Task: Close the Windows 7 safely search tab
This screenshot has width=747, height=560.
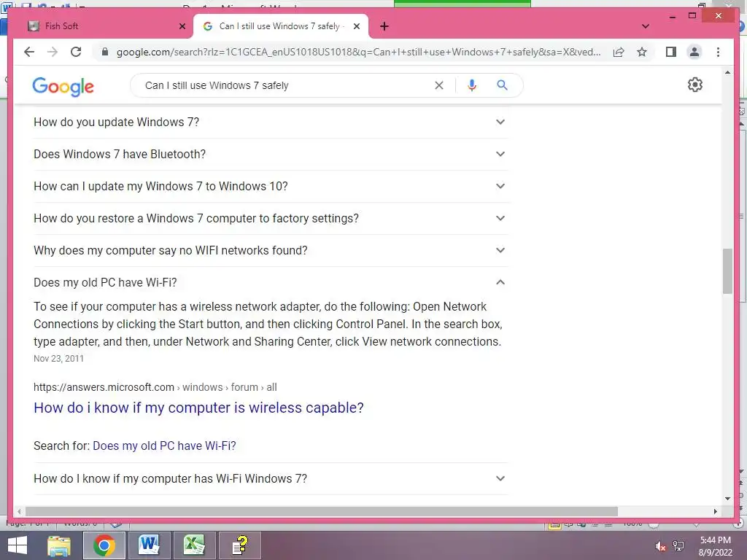Action: click(x=356, y=26)
